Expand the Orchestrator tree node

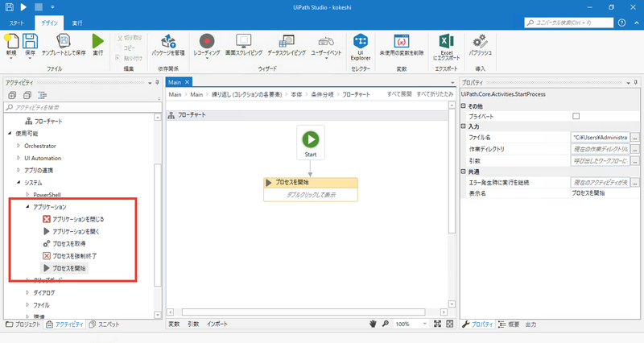pos(18,146)
